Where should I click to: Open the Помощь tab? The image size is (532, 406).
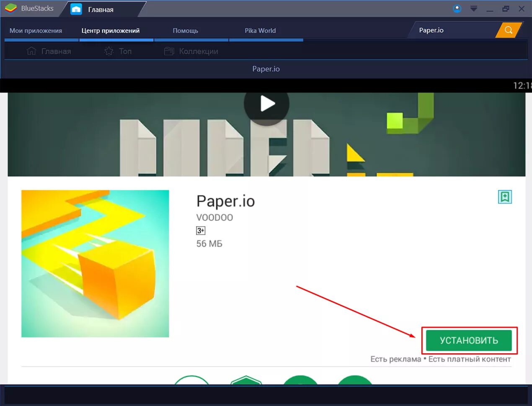[186, 31]
